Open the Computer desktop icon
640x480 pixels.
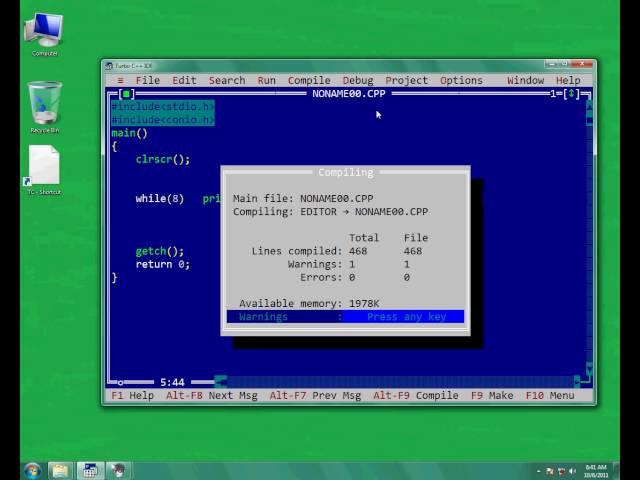pyautogui.click(x=44, y=34)
